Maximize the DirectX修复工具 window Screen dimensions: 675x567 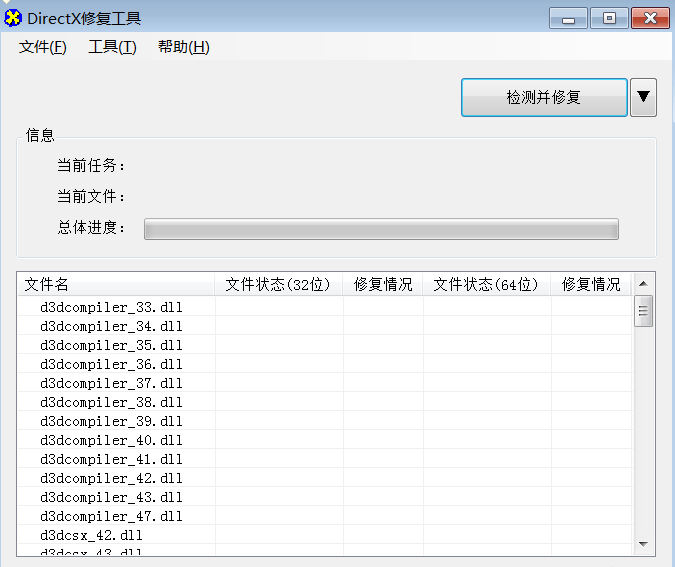click(x=609, y=19)
